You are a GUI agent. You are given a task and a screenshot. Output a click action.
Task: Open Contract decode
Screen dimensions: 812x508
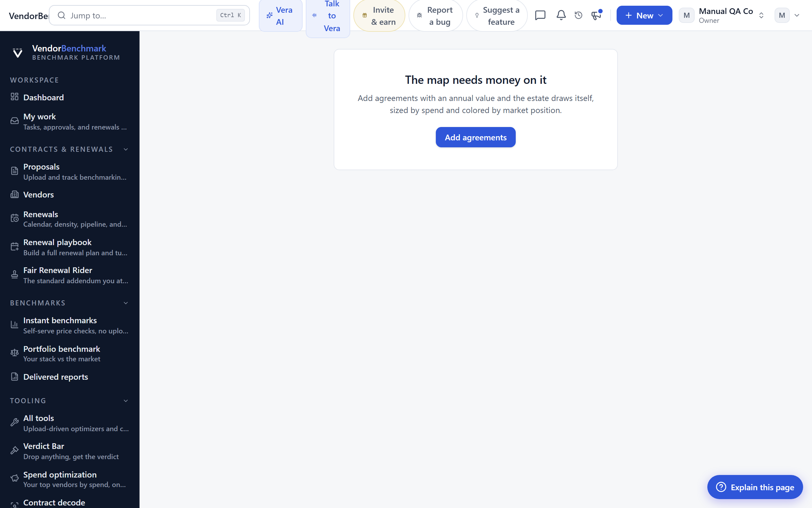pos(70,503)
